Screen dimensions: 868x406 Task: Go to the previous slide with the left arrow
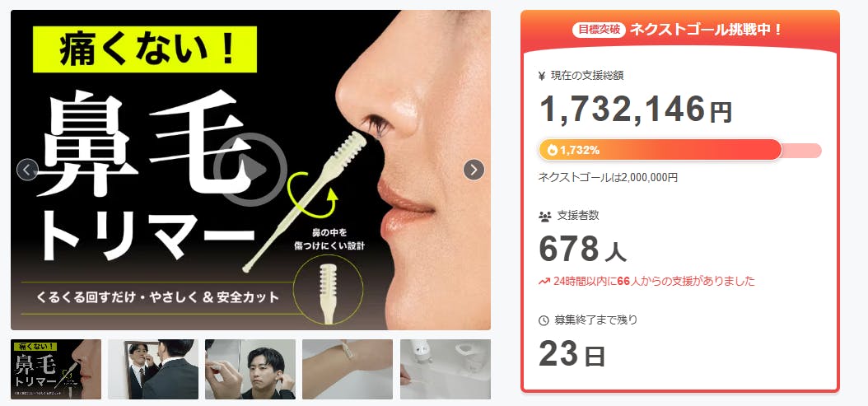point(28,170)
